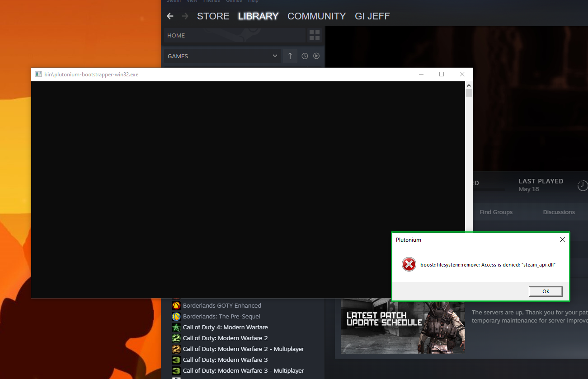The width and height of the screenshot is (588, 379).
Task: Select Call of Duty: Modern Warfare 3 entry
Action: 225,360
